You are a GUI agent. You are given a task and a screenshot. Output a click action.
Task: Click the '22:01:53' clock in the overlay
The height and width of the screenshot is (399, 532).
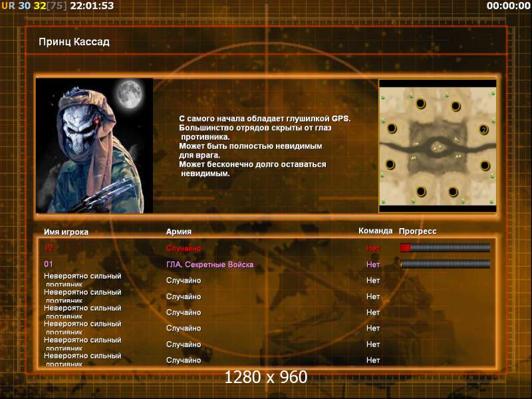point(92,6)
